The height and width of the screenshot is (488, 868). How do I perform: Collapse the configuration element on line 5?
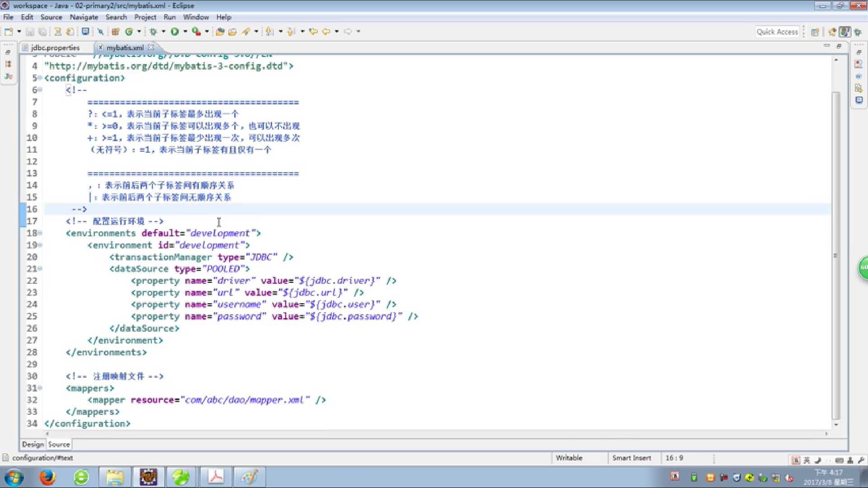click(40, 78)
